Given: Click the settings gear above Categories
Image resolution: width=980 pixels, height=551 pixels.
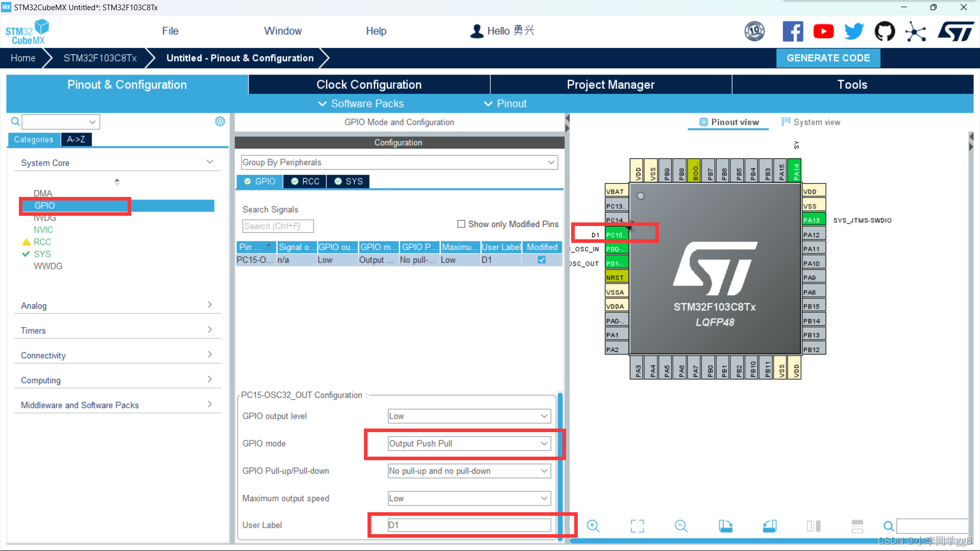Looking at the screenshot, I should pyautogui.click(x=219, y=121).
